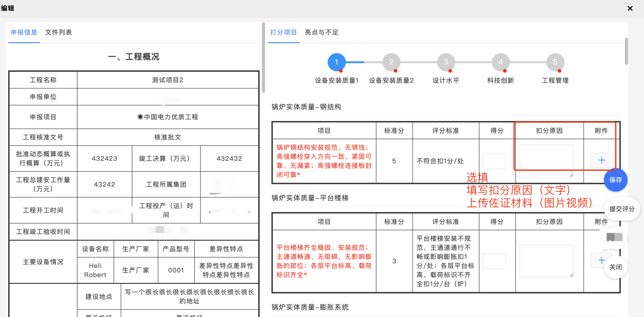Go to step 2 设备安装质量2
The height and width of the screenshot is (317, 644).
coord(391,62)
